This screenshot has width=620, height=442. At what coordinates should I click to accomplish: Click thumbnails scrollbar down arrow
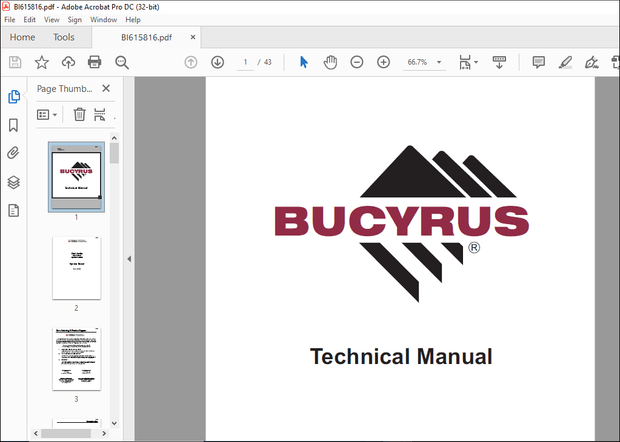(x=114, y=423)
